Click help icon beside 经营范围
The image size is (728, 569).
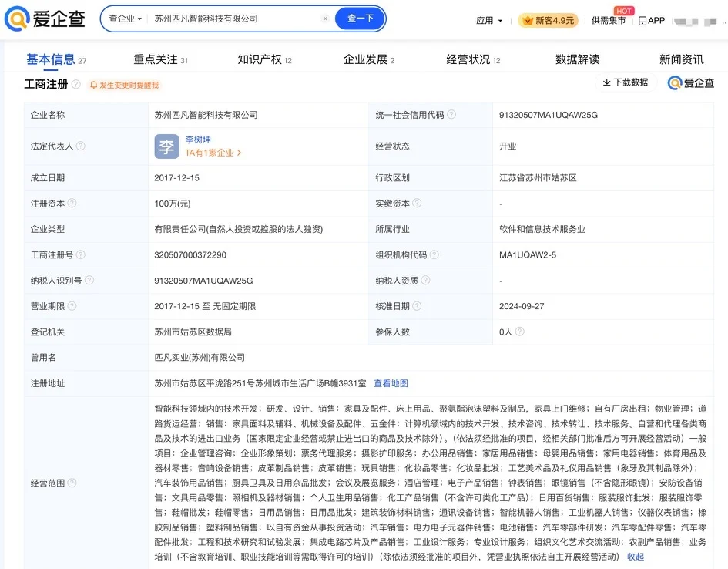(72, 483)
